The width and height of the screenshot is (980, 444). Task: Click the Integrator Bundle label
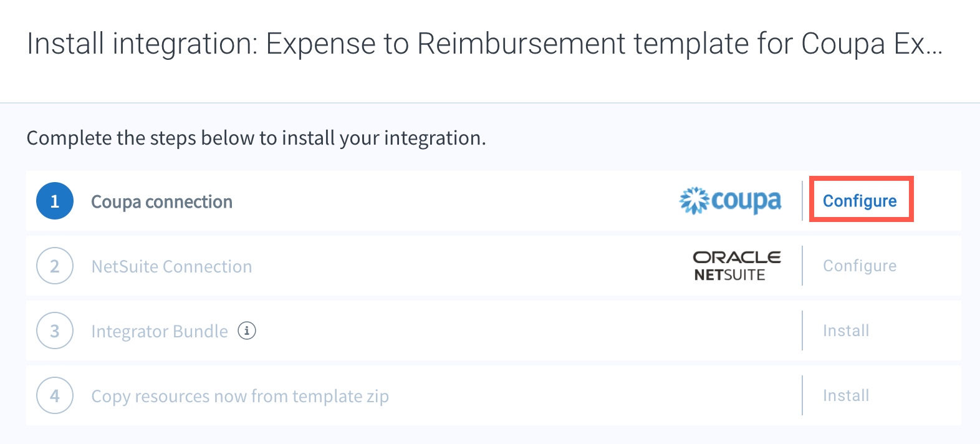coord(160,331)
